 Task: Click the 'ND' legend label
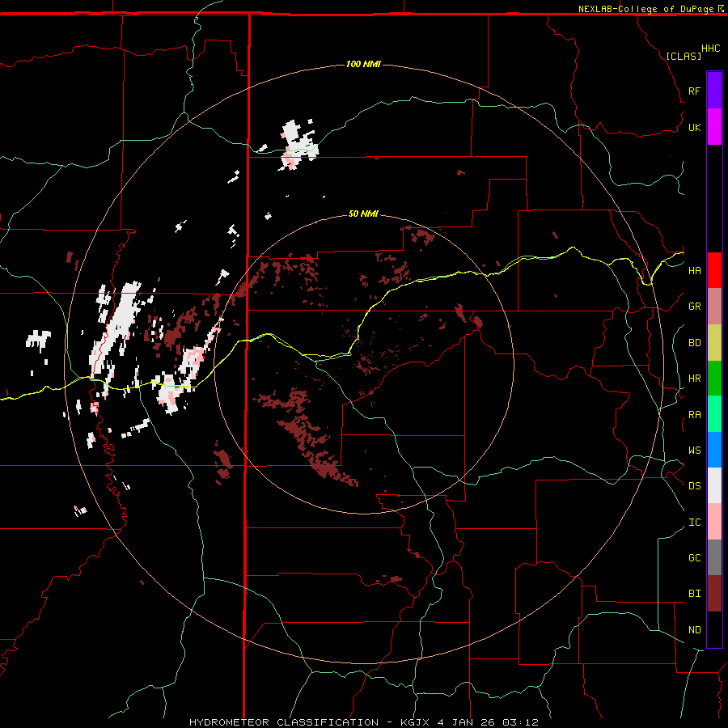coord(694,630)
